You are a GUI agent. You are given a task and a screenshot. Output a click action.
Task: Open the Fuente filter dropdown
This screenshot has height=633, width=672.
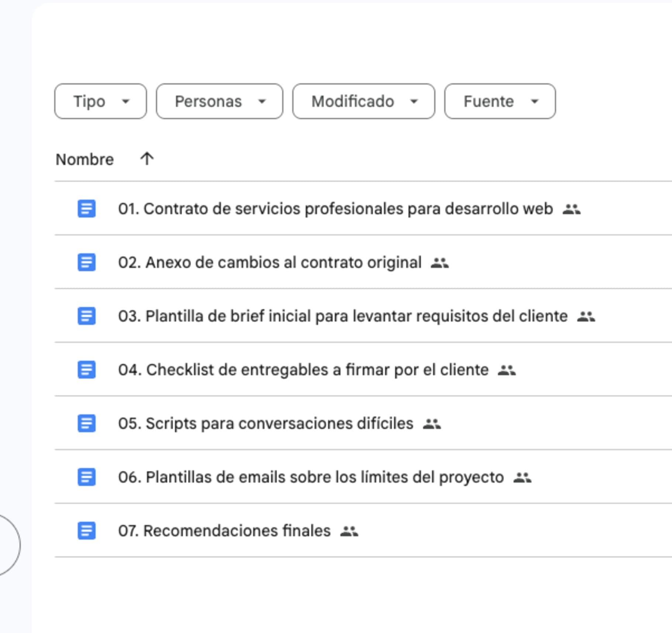pos(500,101)
